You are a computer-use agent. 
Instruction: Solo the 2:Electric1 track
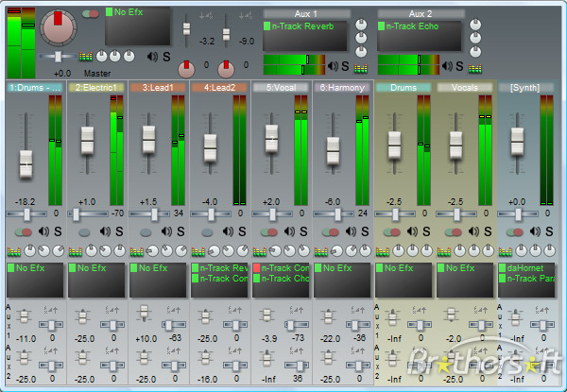pyautogui.click(x=119, y=231)
